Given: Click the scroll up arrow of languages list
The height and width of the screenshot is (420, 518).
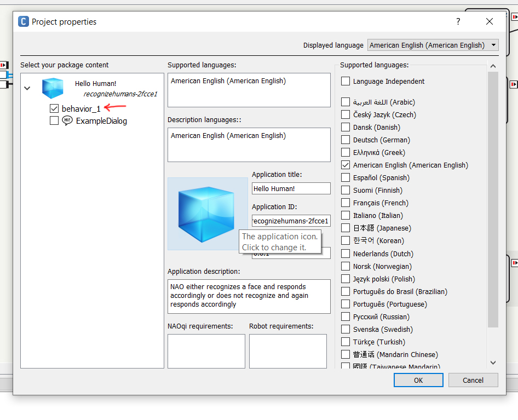Looking at the screenshot, I should (x=493, y=66).
